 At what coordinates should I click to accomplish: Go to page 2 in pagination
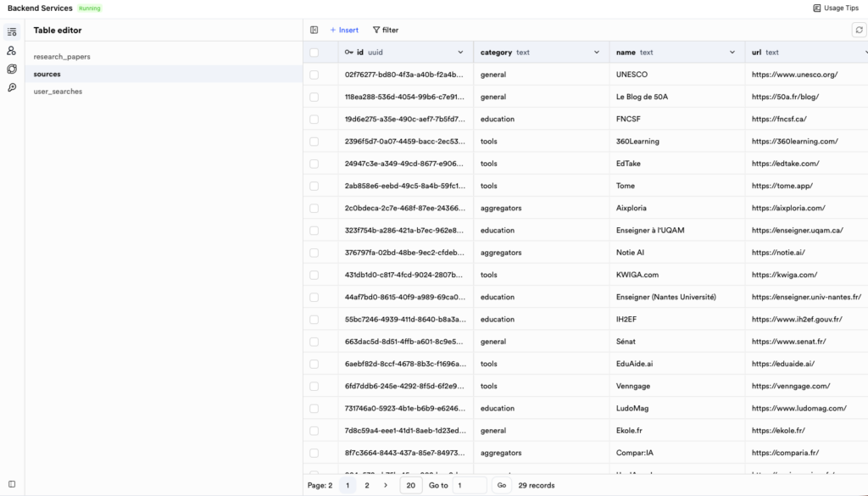point(367,485)
